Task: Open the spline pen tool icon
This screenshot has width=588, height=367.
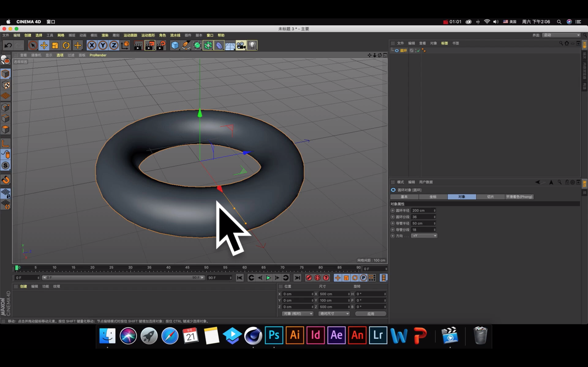Action: click(x=186, y=45)
